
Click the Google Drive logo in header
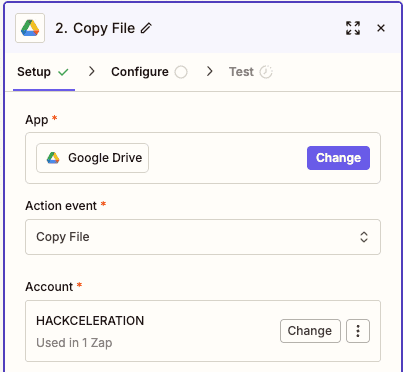(x=30, y=28)
